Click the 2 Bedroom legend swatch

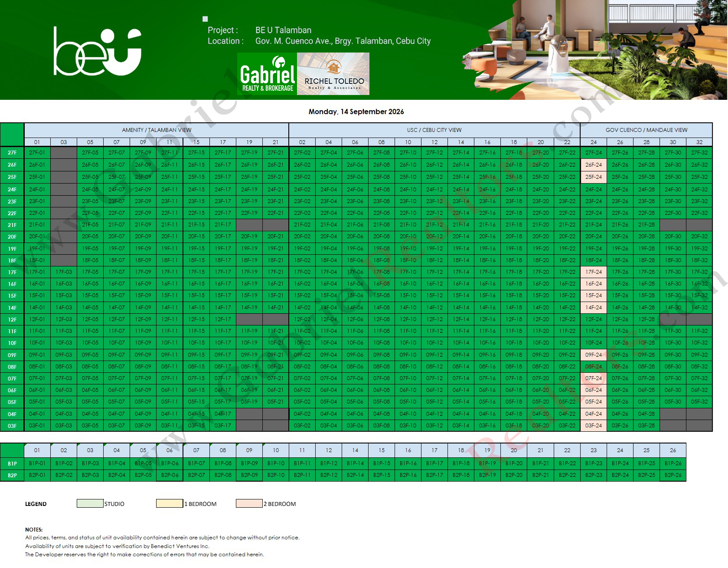click(249, 503)
